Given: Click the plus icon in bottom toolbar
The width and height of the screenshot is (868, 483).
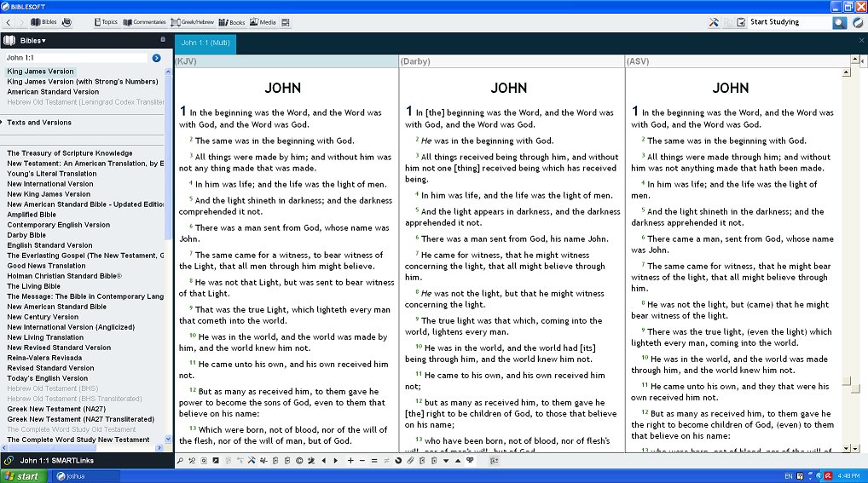Looking at the screenshot, I should click(350, 461).
